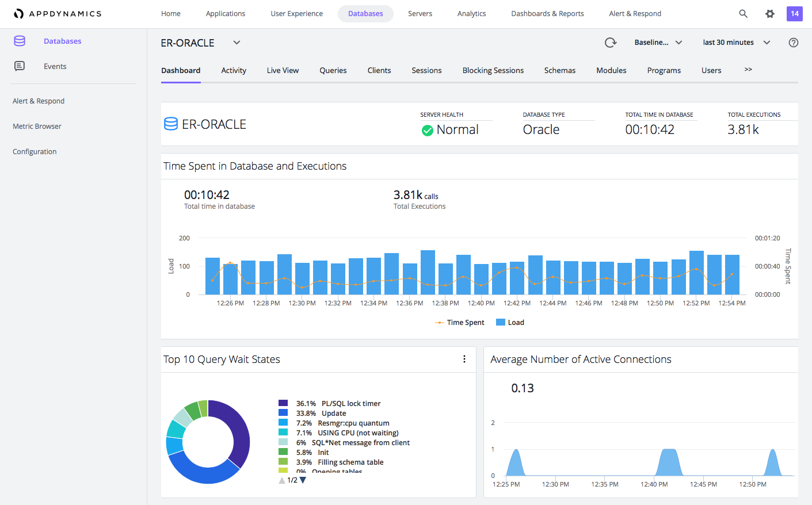Open Dashboards & Reports menu

[x=547, y=14]
